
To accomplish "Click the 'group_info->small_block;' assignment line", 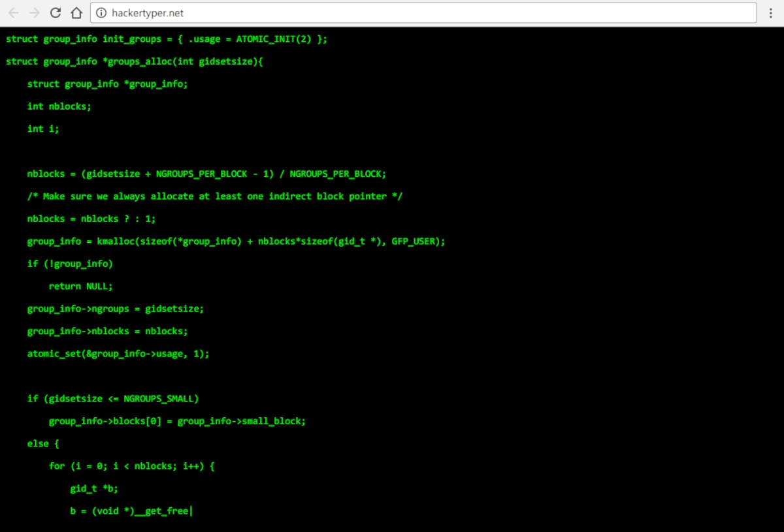I will 177,421.
